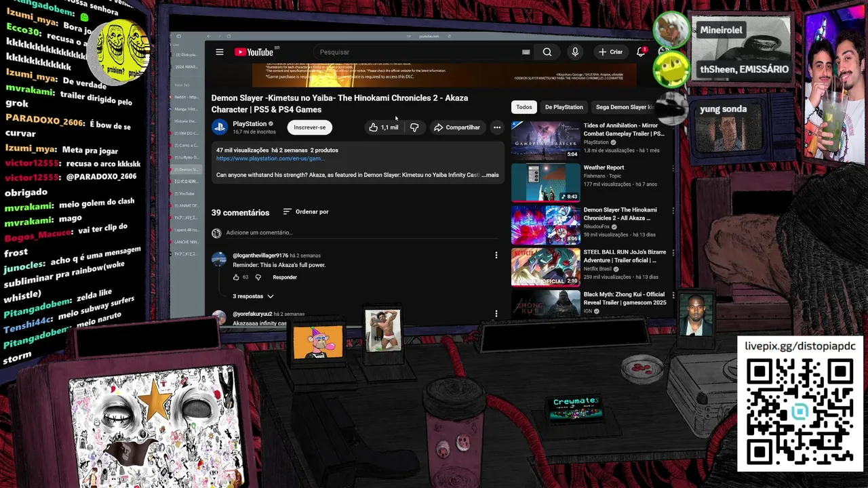Open loganthevillager9176 profile avatar
Viewport: 868px width, 488px height.
click(218, 259)
